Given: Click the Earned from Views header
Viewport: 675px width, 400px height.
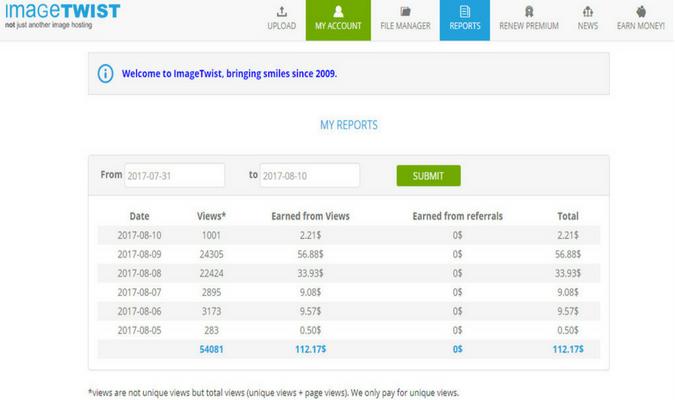Looking at the screenshot, I should coord(310,216).
